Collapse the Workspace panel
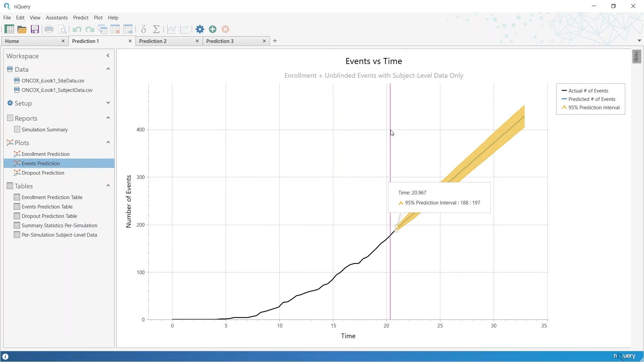 tap(108, 56)
